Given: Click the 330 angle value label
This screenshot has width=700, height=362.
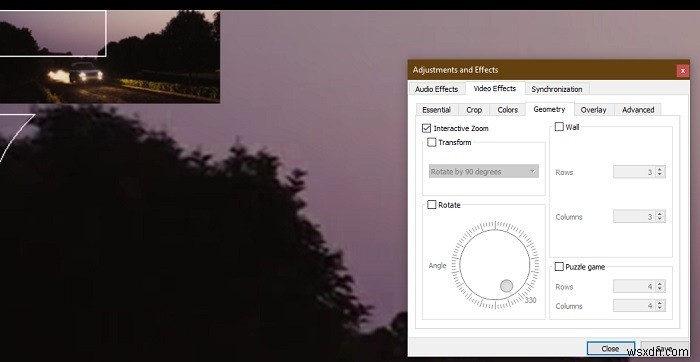Looking at the screenshot, I should coord(530,300).
